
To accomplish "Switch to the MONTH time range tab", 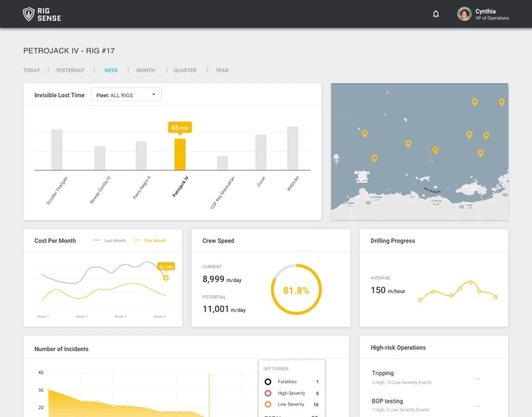I will pos(146,70).
